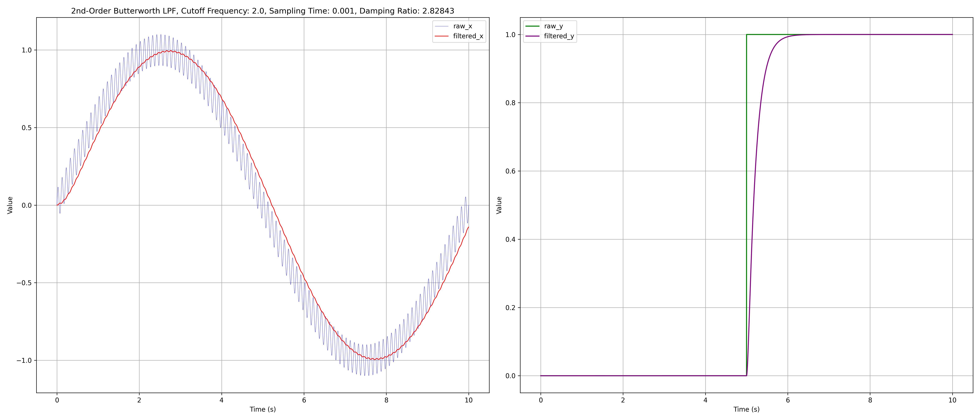Click x-axis tick 4 on the right plot
The height and width of the screenshot is (420, 980).
705,400
